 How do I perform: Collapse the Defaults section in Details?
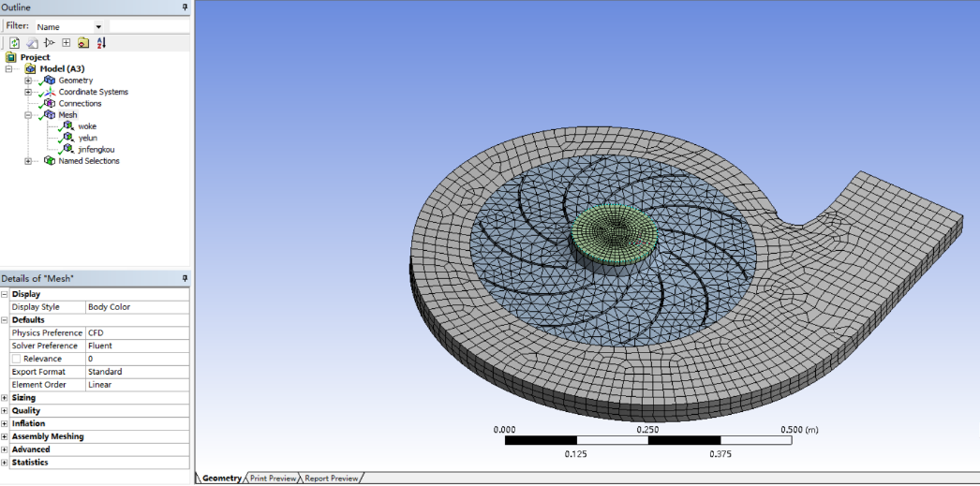[5, 320]
